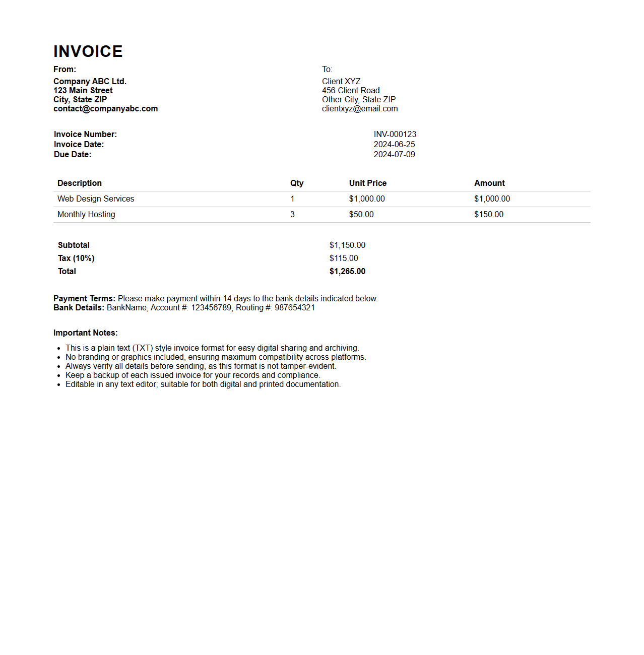Screen dimensions: 644x655
Task: Click the due date 2024-07-09
Action: click(394, 155)
